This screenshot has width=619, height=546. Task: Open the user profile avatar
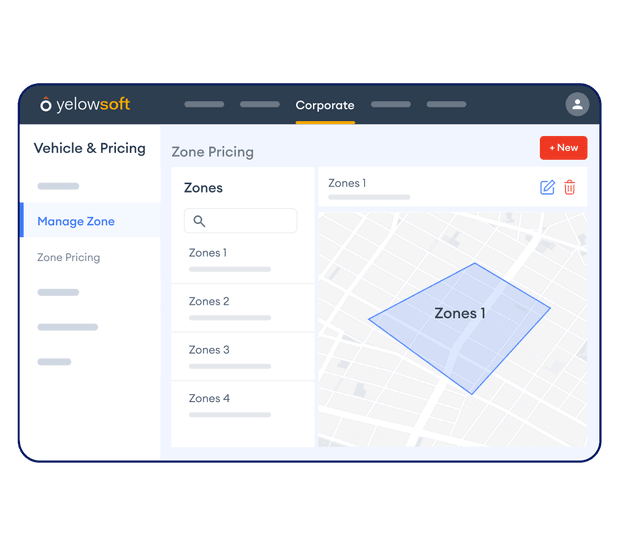click(577, 104)
